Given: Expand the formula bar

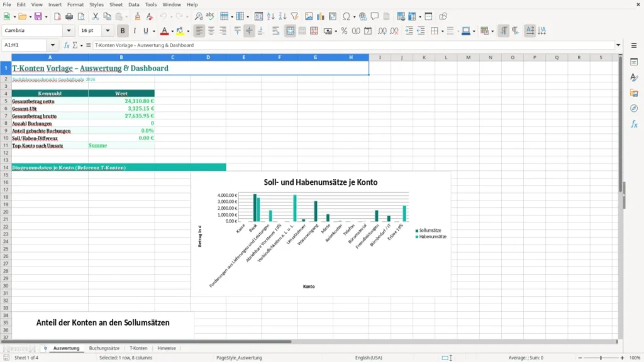Looking at the screenshot, I should coord(618,45).
